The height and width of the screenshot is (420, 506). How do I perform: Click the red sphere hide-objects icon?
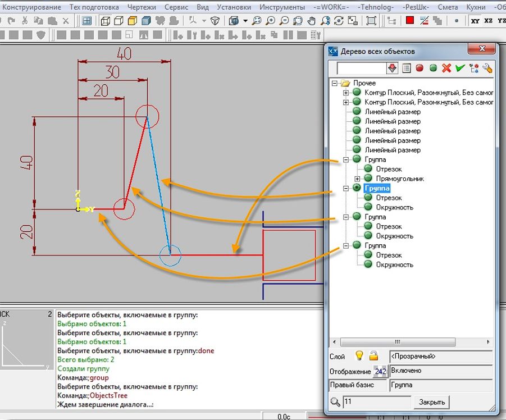[420, 68]
